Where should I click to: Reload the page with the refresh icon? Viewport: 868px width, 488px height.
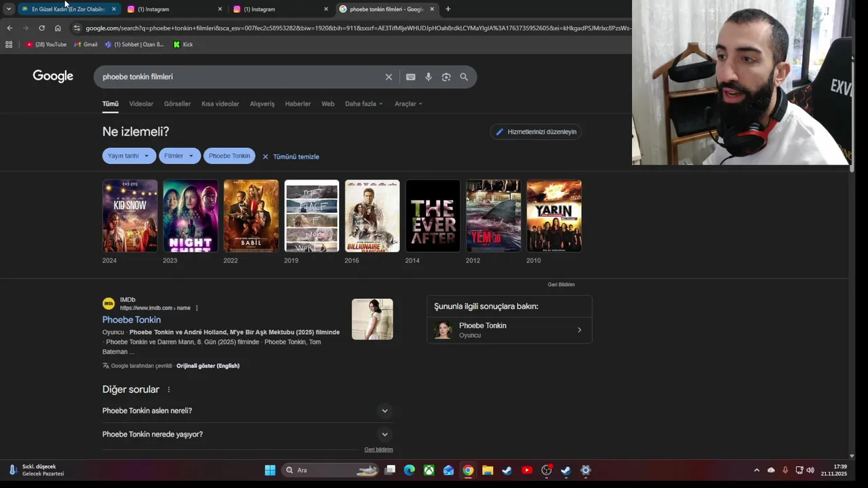pos(41,28)
